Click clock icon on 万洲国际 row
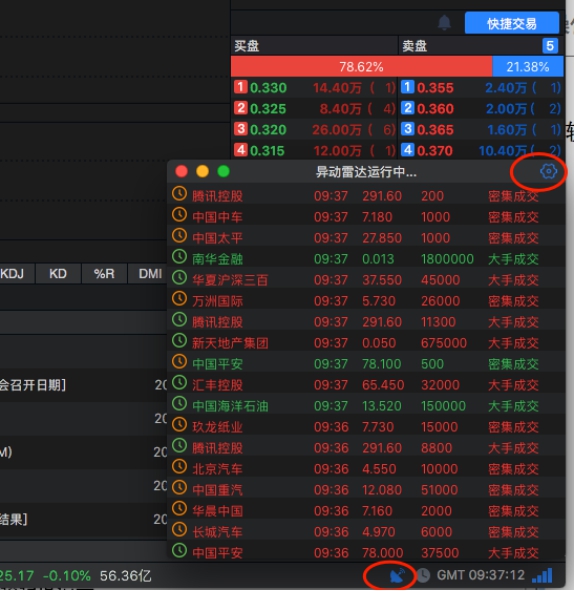Viewport: 575px width, 591px height. 179,299
